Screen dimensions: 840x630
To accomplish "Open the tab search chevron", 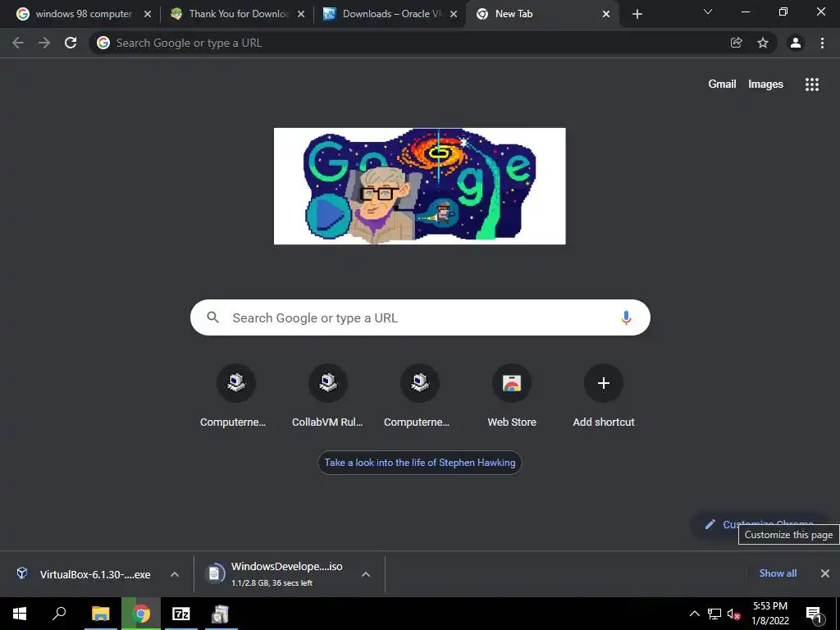I will (708, 11).
